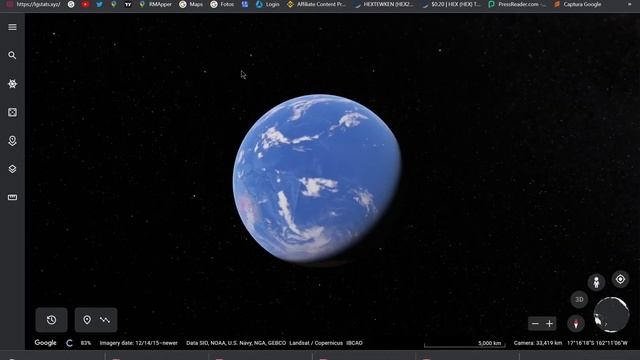Zoom in with the plus button
This screenshot has height=360, width=640.
(549, 324)
